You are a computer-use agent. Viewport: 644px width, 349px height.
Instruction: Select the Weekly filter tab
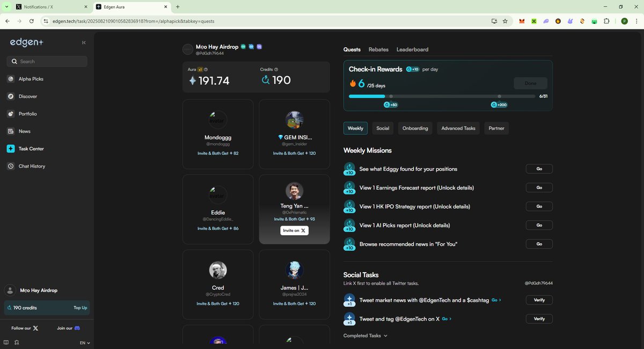pos(355,128)
